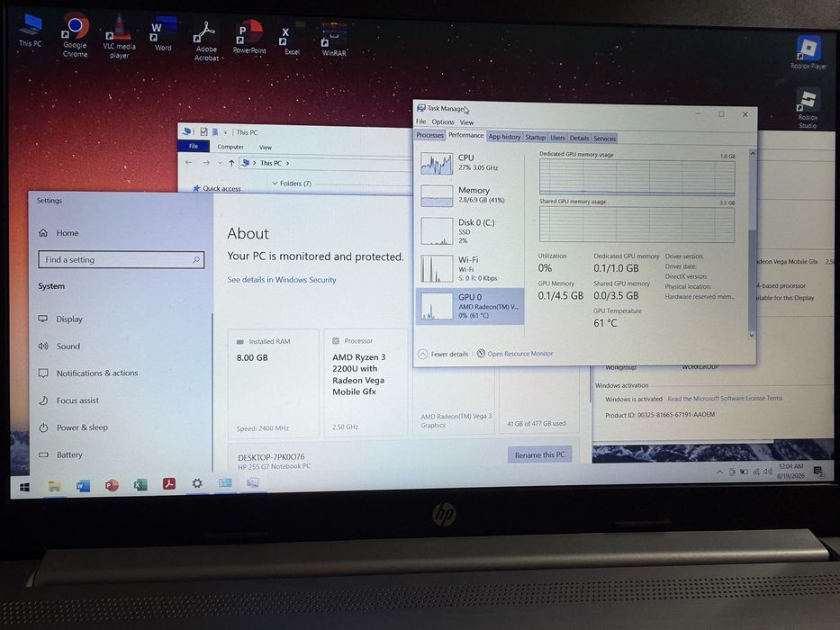Open Task Manager Options menu
The image size is (840, 630).
pos(442,122)
